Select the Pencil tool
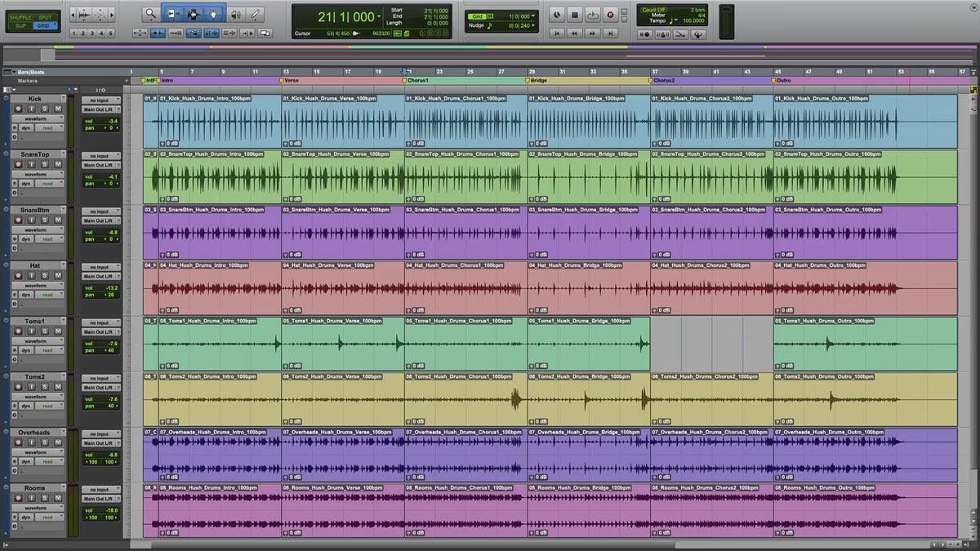The width and height of the screenshot is (980, 551). [256, 14]
